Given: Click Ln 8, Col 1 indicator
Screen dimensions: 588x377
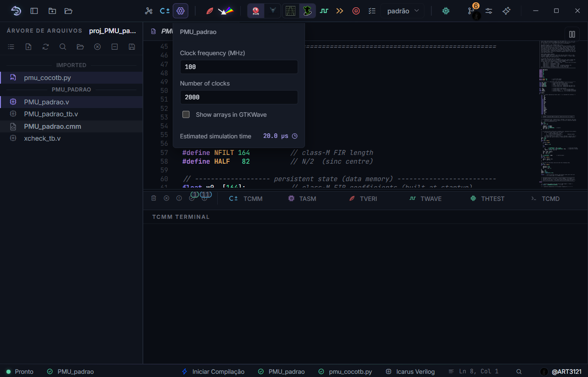Looking at the screenshot, I should point(473,371).
